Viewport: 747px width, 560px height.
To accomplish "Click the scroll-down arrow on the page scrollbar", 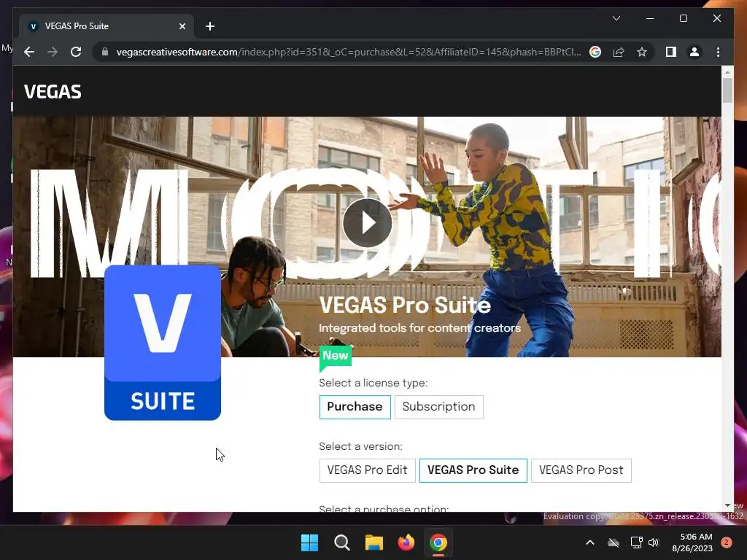I will pyautogui.click(x=727, y=505).
